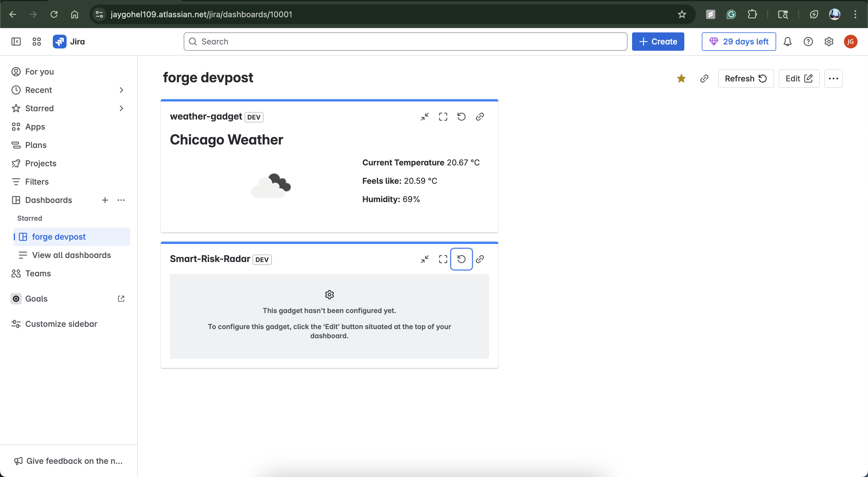Expand the Starred menu chevron

(x=121, y=108)
